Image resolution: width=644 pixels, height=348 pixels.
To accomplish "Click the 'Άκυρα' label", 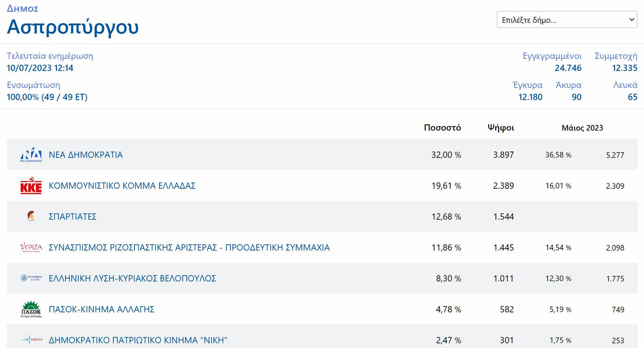I will coord(569,85).
